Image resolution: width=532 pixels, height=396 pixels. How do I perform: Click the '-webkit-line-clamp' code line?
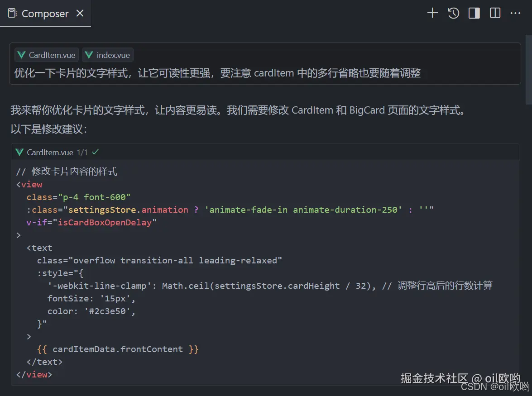point(270,286)
